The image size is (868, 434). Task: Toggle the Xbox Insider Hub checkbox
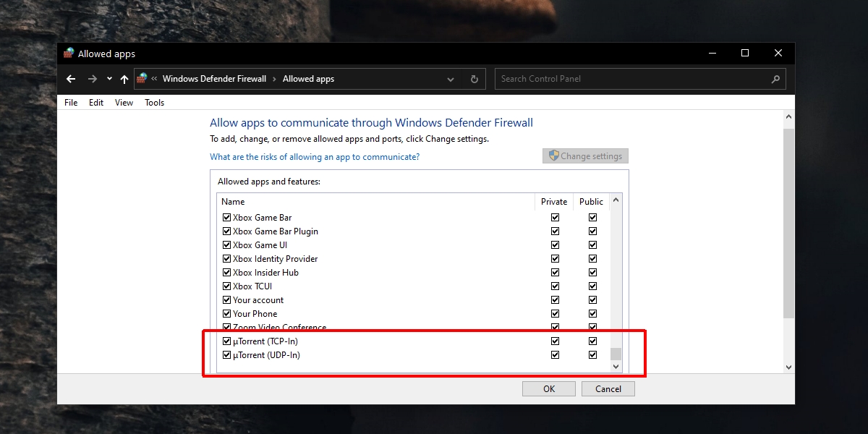[226, 273]
